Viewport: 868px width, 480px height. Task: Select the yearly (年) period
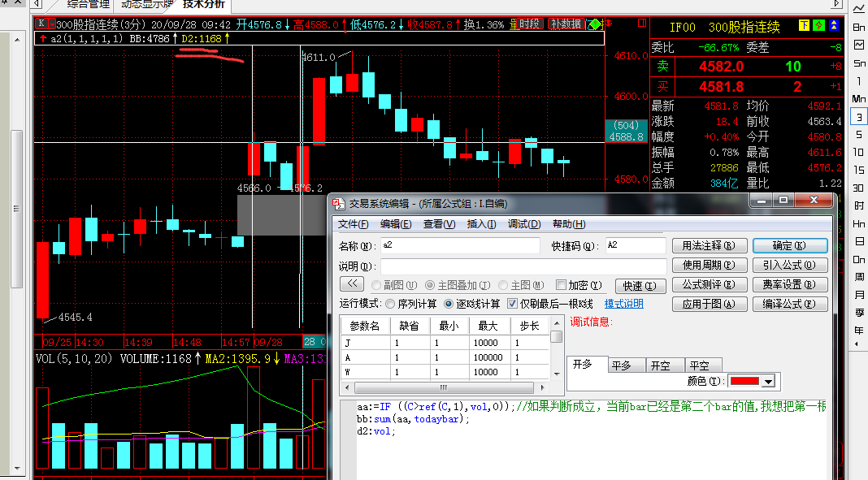point(858,330)
